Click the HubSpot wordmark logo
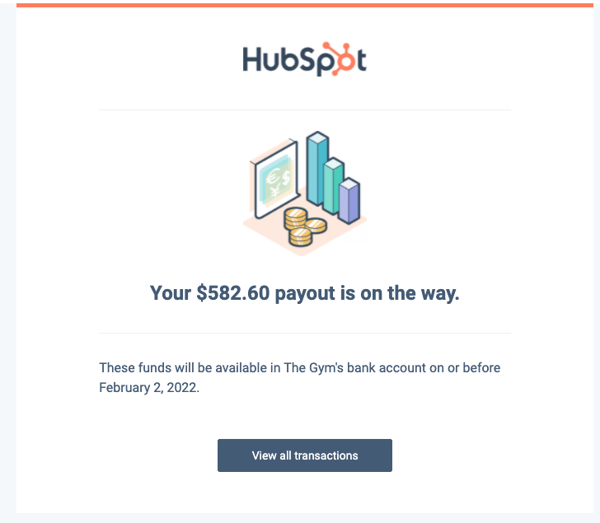This screenshot has width=600, height=523. pos(305,59)
